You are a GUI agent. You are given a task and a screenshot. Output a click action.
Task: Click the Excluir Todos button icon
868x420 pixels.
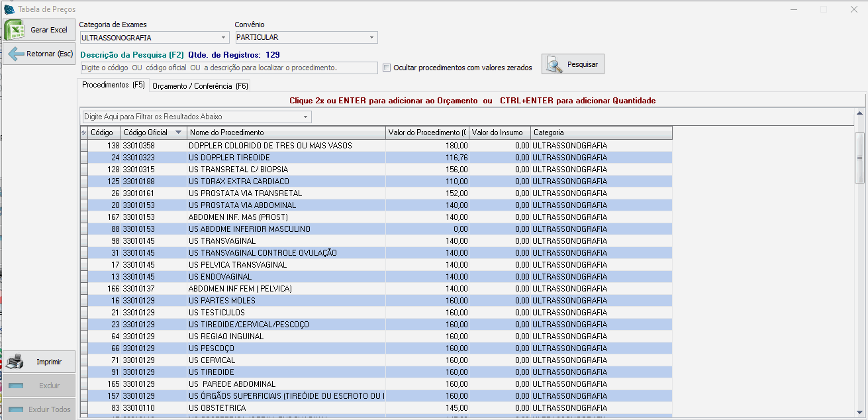pyautogui.click(x=17, y=409)
